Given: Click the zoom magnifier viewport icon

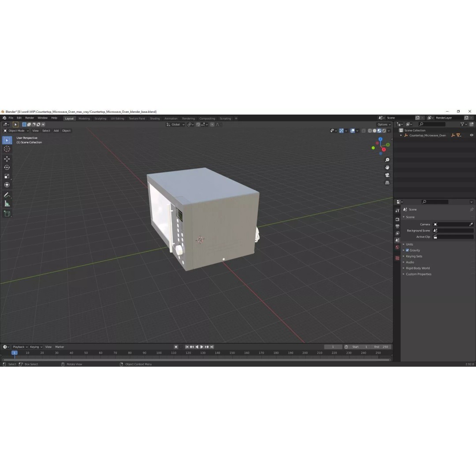Looking at the screenshot, I should [387, 160].
